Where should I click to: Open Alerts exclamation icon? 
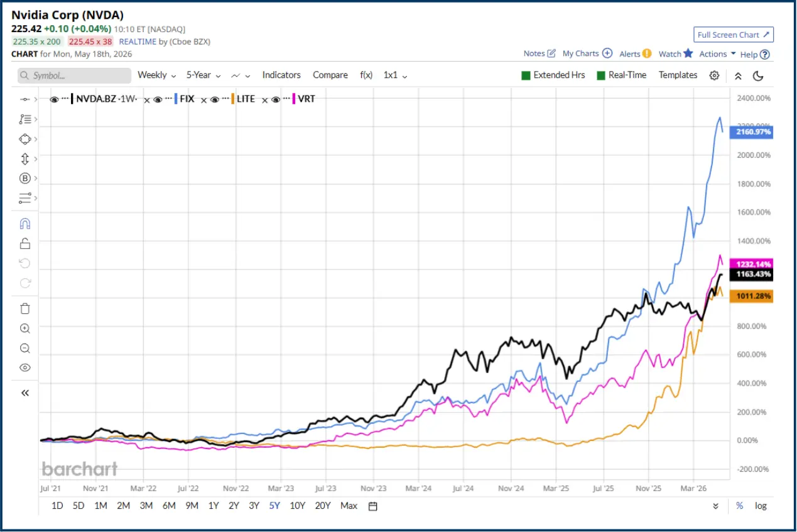tap(647, 53)
